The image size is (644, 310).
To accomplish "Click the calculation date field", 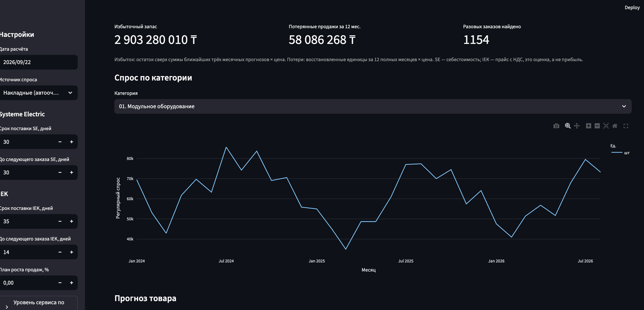I will pyautogui.click(x=38, y=62).
